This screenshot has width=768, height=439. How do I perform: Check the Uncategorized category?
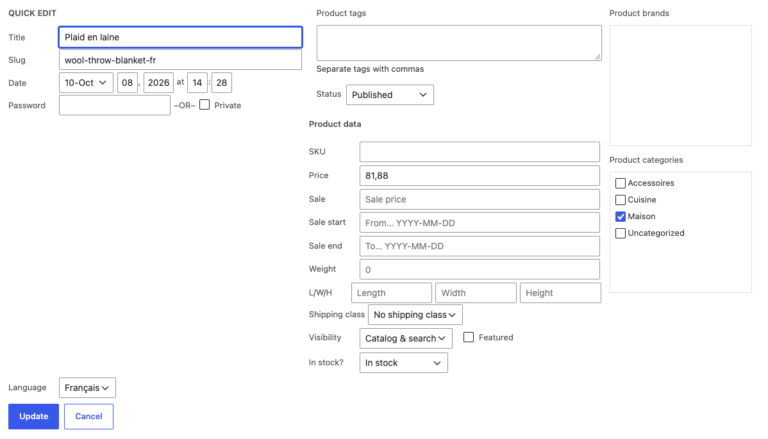[621, 233]
